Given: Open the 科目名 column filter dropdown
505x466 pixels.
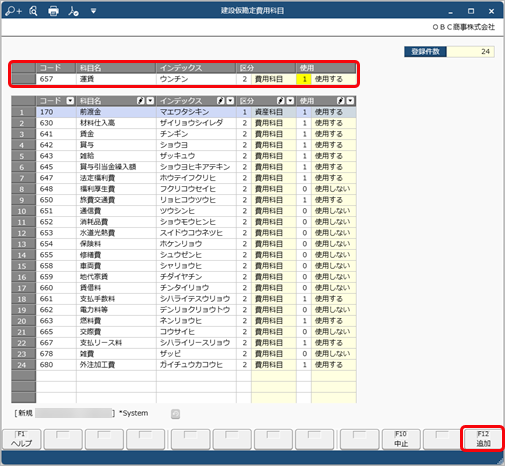Looking at the screenshot, I should coord(150,101).
